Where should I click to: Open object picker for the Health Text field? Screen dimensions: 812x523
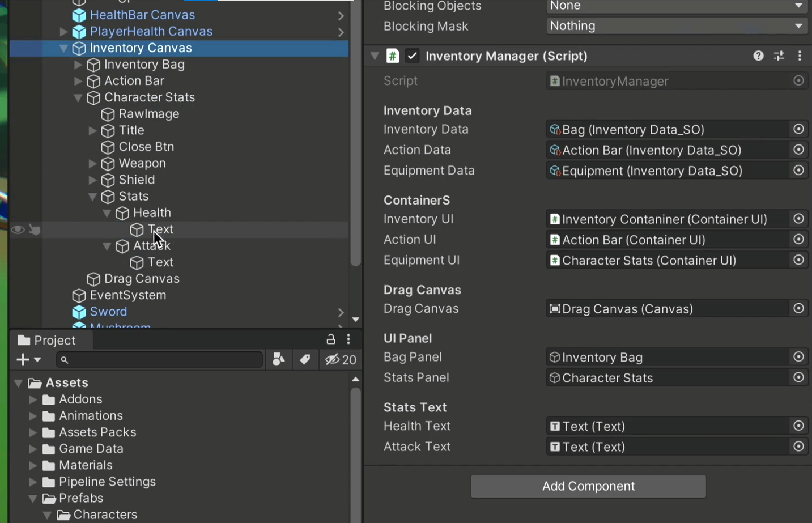(x=798, y=426)
